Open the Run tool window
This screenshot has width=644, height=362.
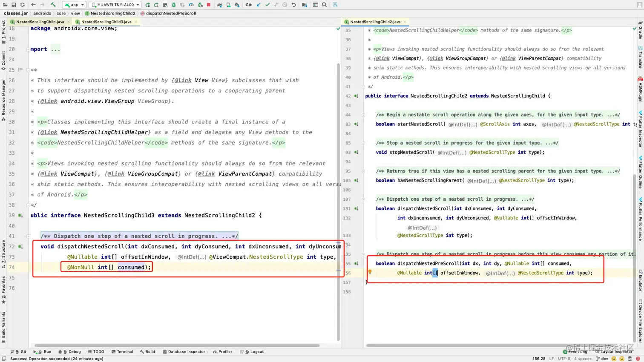(42, 352)
